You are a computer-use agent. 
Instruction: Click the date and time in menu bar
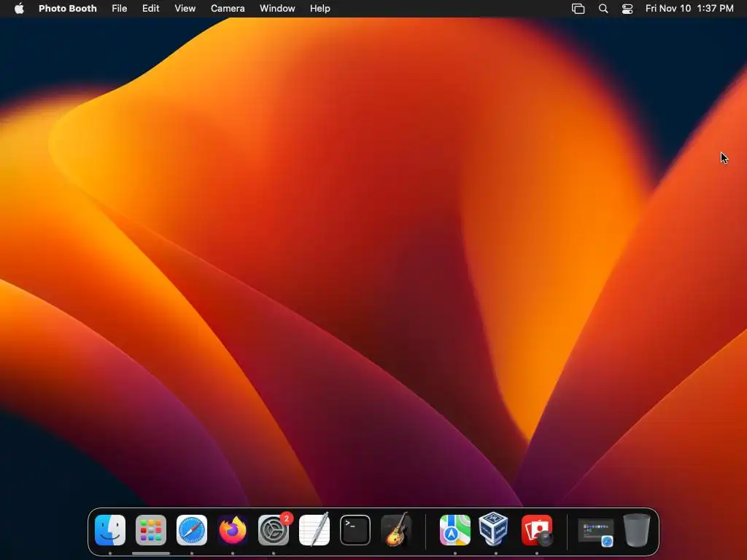[689, 8]
